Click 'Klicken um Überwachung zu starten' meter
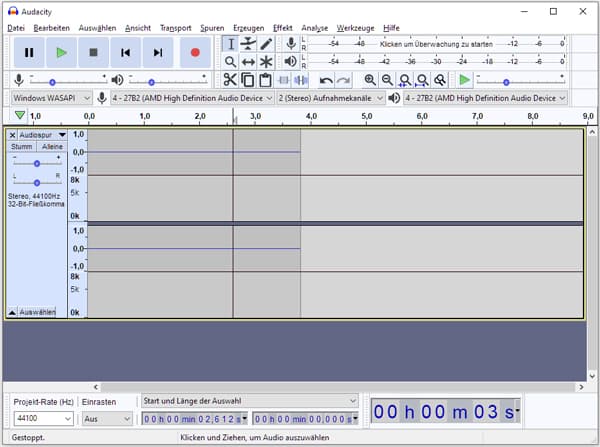 coord(436,44)
